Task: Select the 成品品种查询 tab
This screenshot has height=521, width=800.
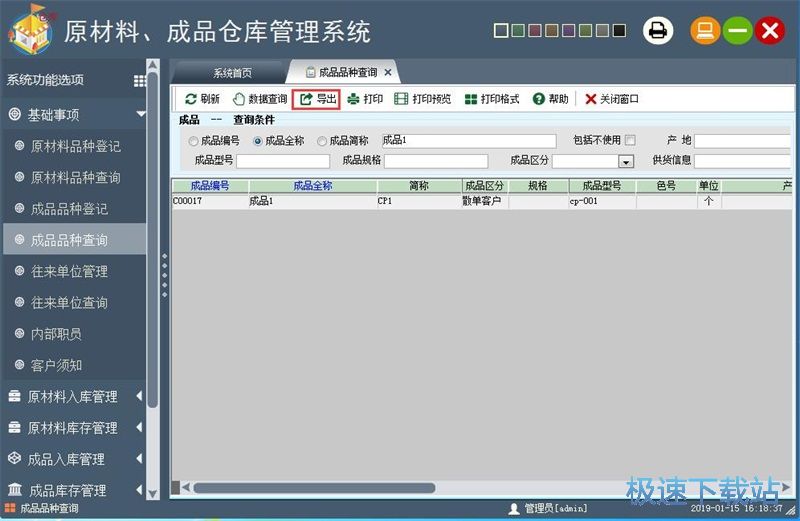Action: (342, 72)
